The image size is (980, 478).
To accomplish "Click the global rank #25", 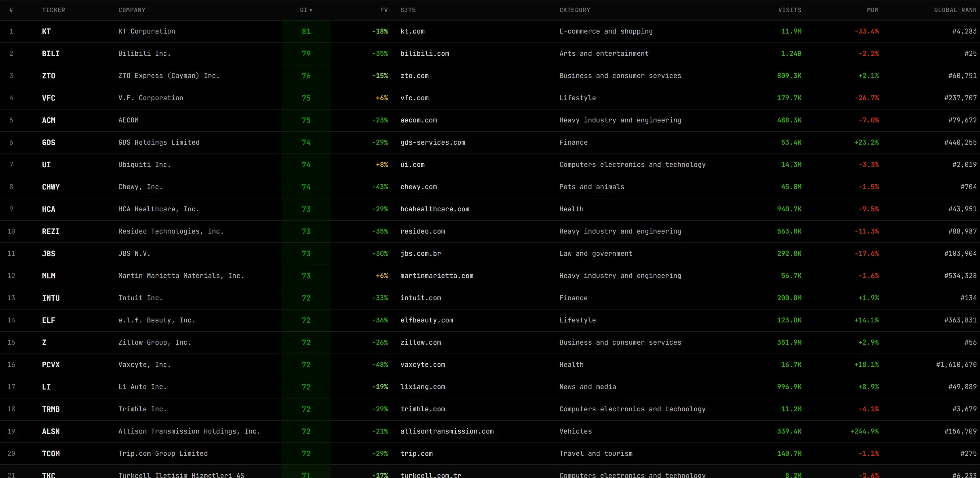I will (x=970, y=54).
